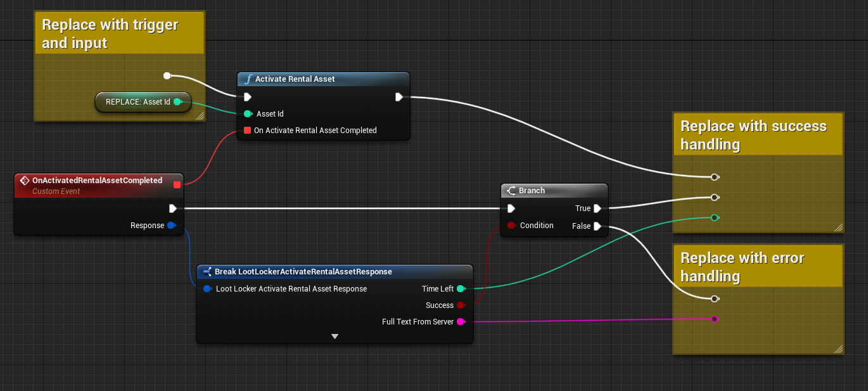Image resolution: width=868 pixels, height=391 pixels.
Task: Click the Success boolean output pin
Action: click(x=461, y=305)
